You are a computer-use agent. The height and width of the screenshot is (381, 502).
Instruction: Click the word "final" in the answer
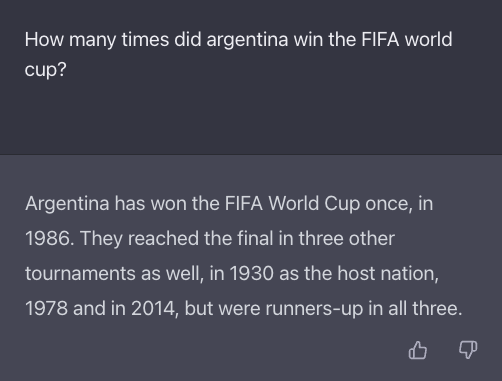pyautogui.click(x=255, y=238)
